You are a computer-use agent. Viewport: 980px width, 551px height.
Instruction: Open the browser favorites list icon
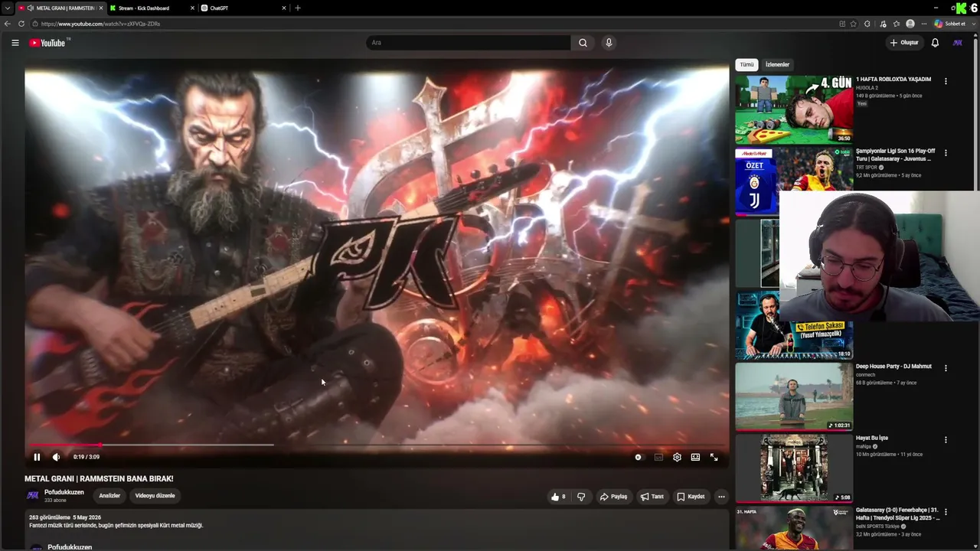(x=897, y=24)
